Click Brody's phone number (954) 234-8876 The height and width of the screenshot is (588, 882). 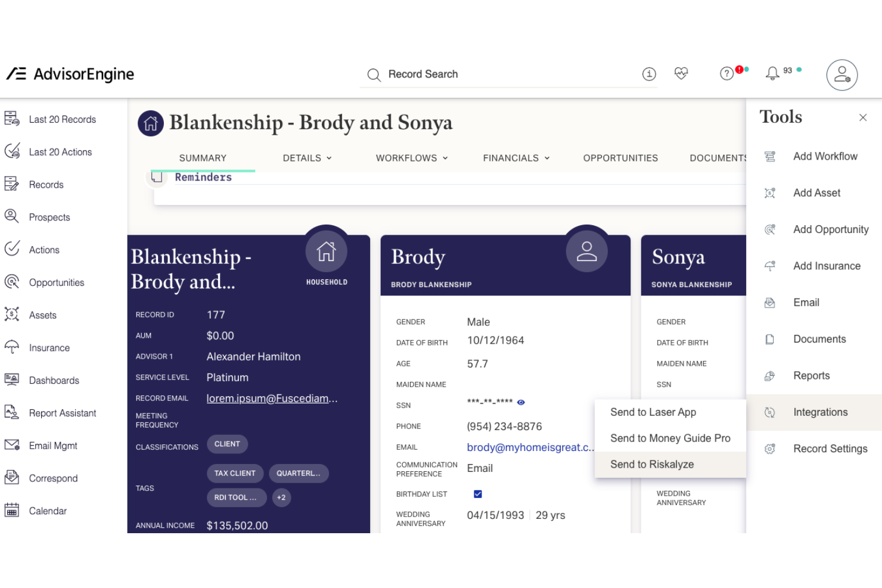[x=505, y=427]
